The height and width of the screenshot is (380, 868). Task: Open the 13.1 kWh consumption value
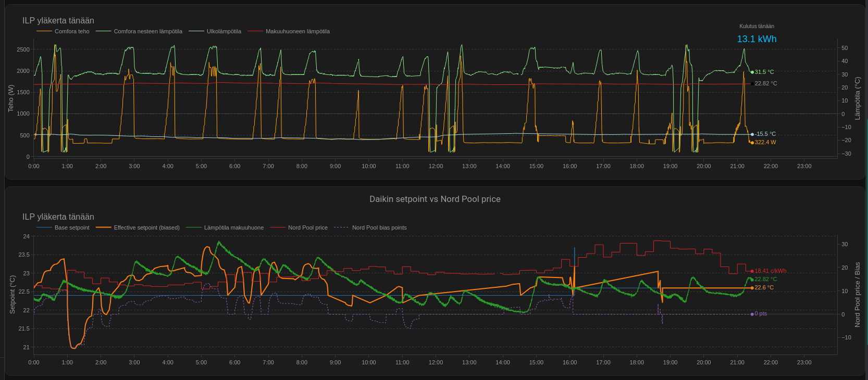click(x=757, y=39)
